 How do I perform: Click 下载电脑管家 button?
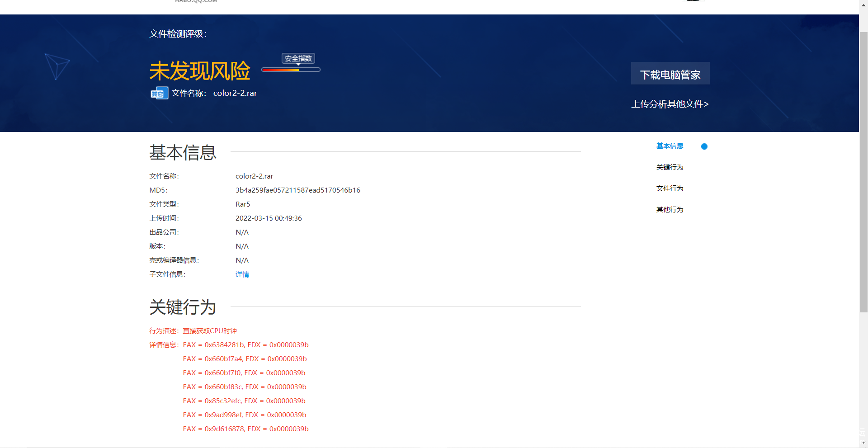[670, 73]
